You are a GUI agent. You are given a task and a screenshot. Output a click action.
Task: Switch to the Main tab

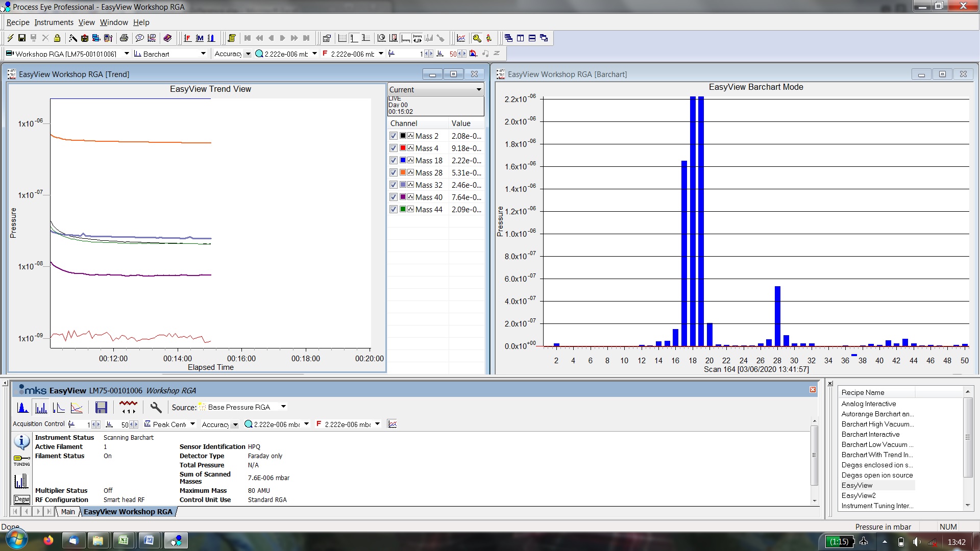coord(68,512)
